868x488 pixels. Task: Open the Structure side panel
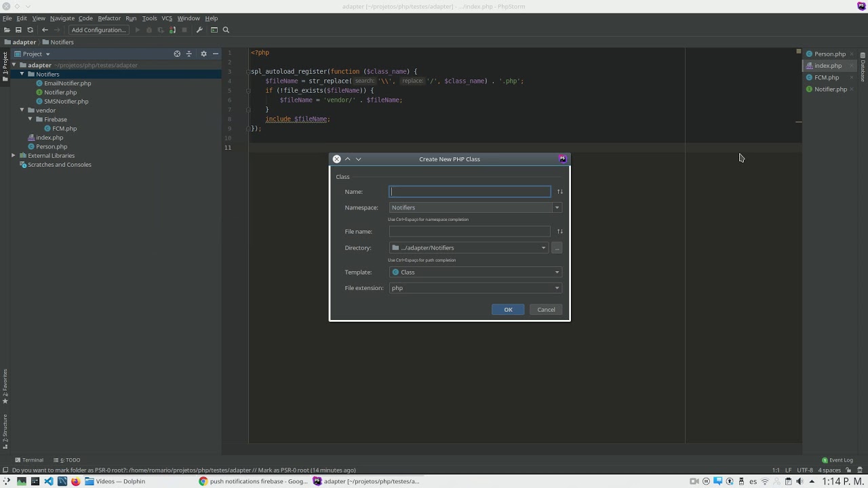point(5,432)
